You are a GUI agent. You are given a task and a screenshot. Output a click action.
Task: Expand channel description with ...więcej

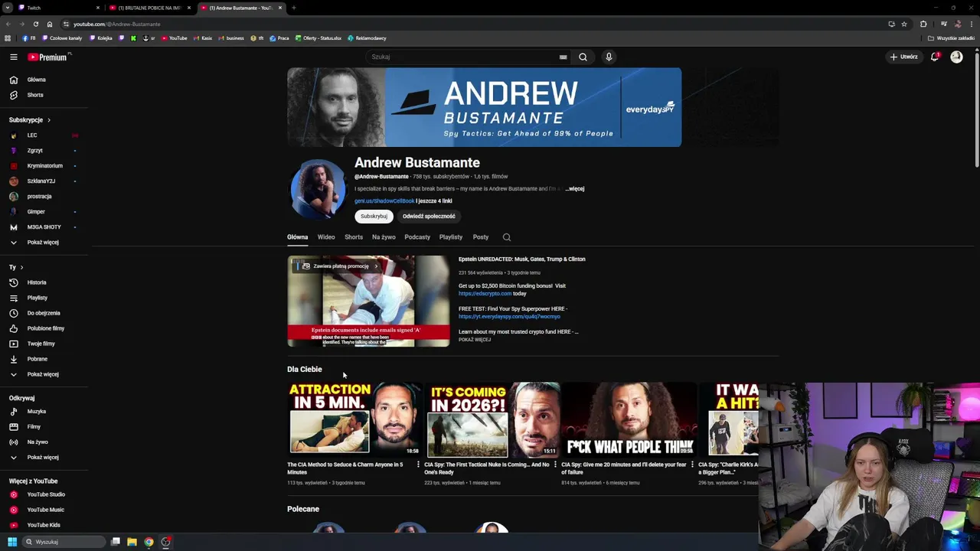(x=575, y=189)
